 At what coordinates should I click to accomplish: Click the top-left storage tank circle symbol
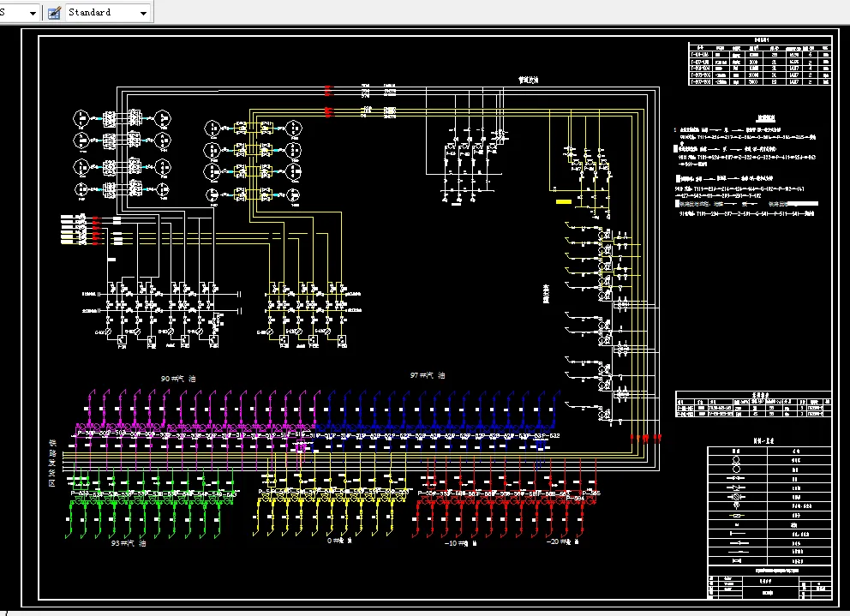coord(83,117)
